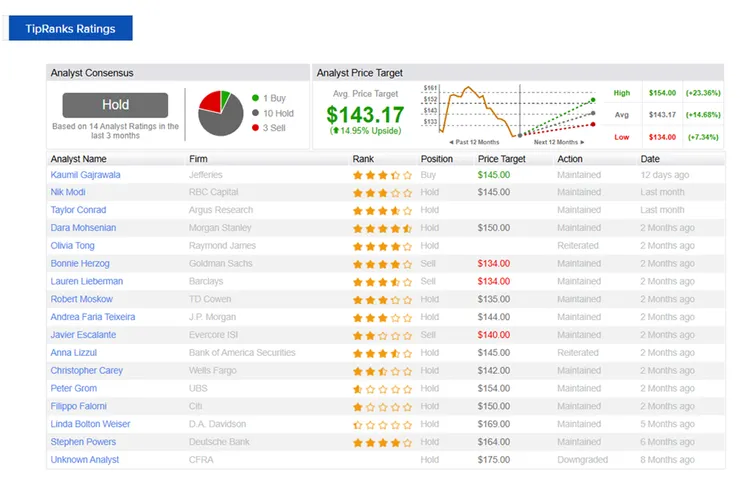Screen dimensions: 740x482
Task: Click Javier Escalante's $140.00 price target
Action: coord(494,335)
